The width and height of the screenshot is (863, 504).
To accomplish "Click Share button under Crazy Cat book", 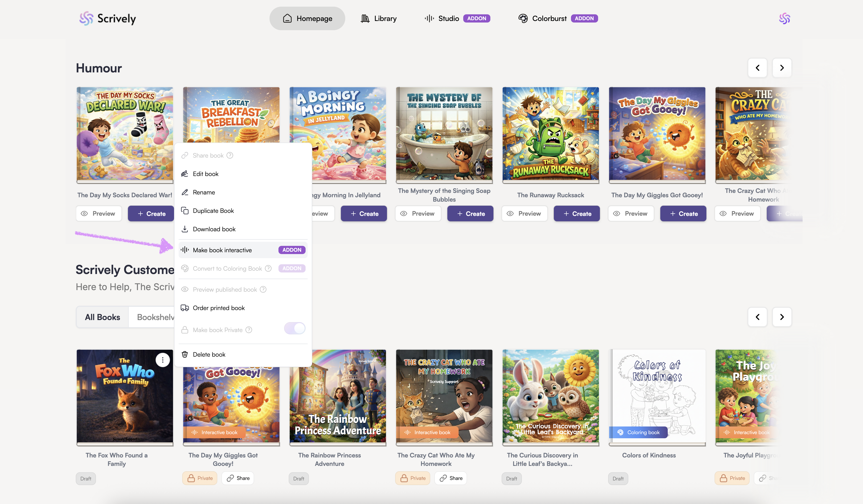I will pyautogui.click(x=451, y=478).
